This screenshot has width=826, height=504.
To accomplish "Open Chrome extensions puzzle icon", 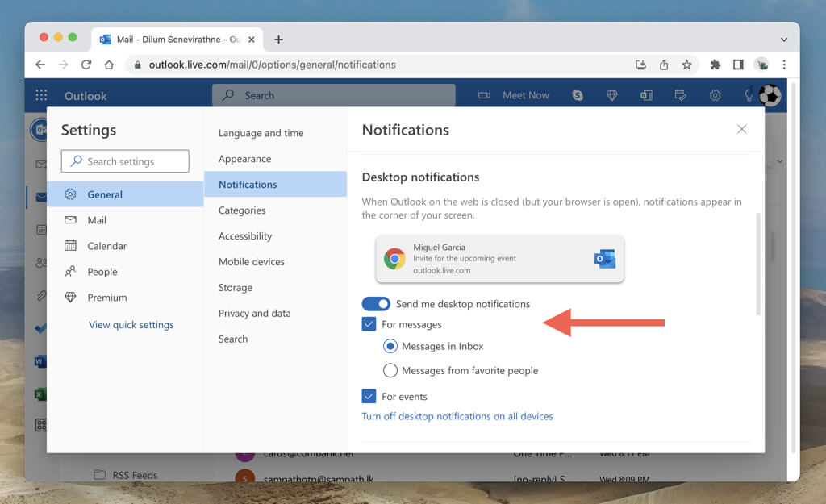I will click(715, 65).
